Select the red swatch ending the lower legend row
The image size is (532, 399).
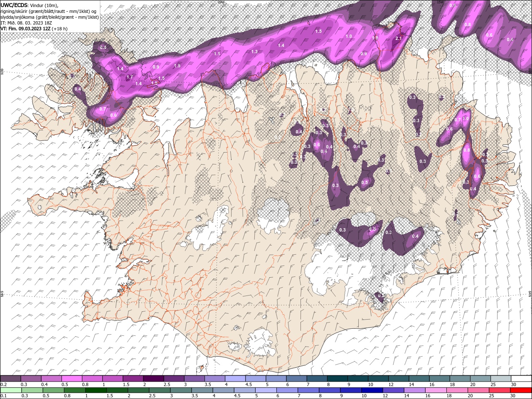point(521,390)
